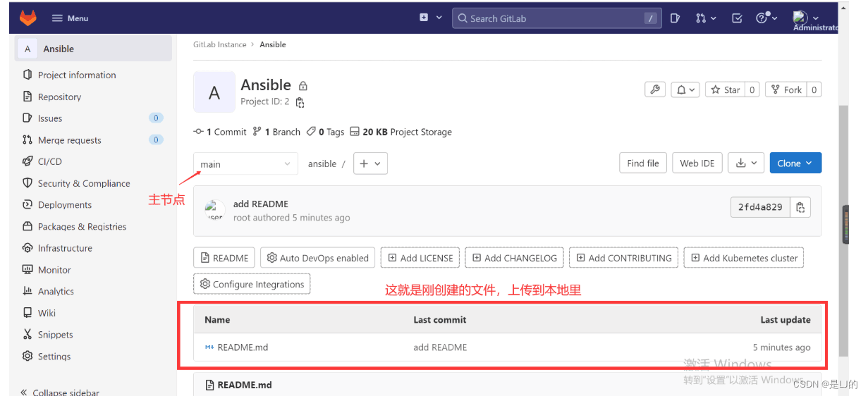Click Add Kubernetes cluster button
868x396 pixels.
point(744,258)
